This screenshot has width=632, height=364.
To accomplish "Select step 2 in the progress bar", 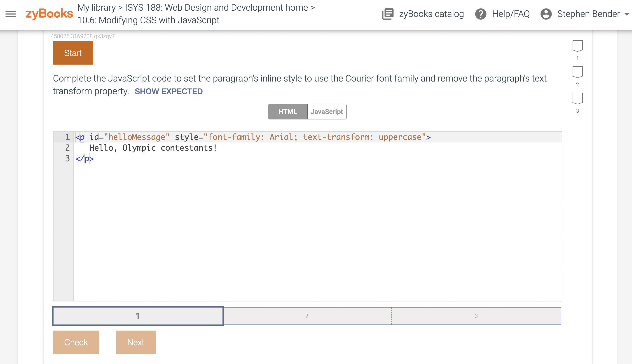I will (307, 316).
